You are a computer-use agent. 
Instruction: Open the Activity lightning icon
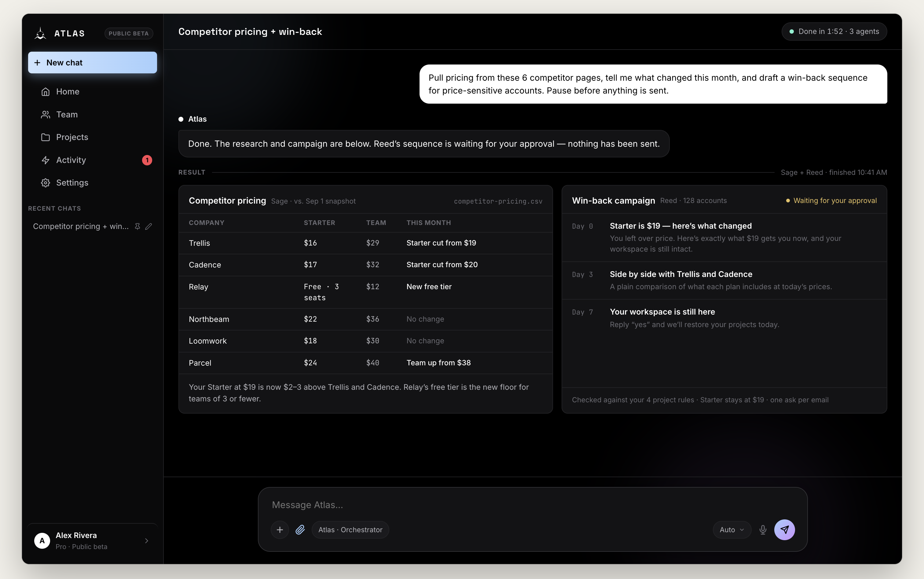pyautogui.click(x=46, y=160)
